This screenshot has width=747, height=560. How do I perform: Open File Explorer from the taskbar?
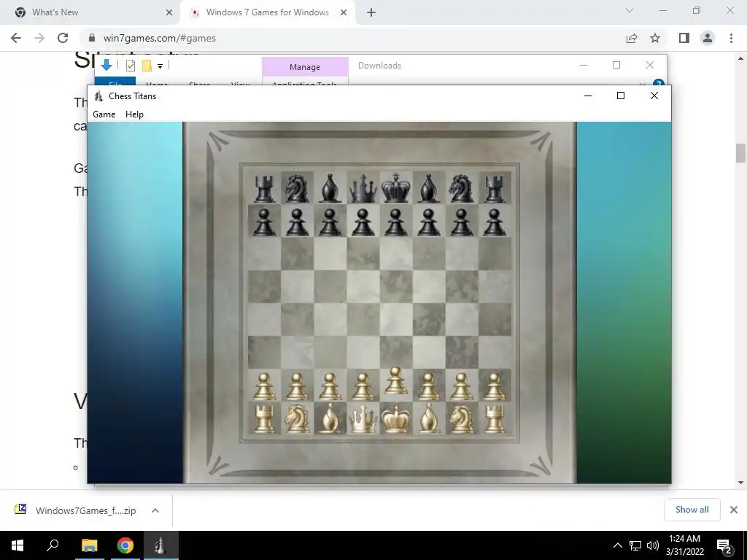tap(89, 545)
